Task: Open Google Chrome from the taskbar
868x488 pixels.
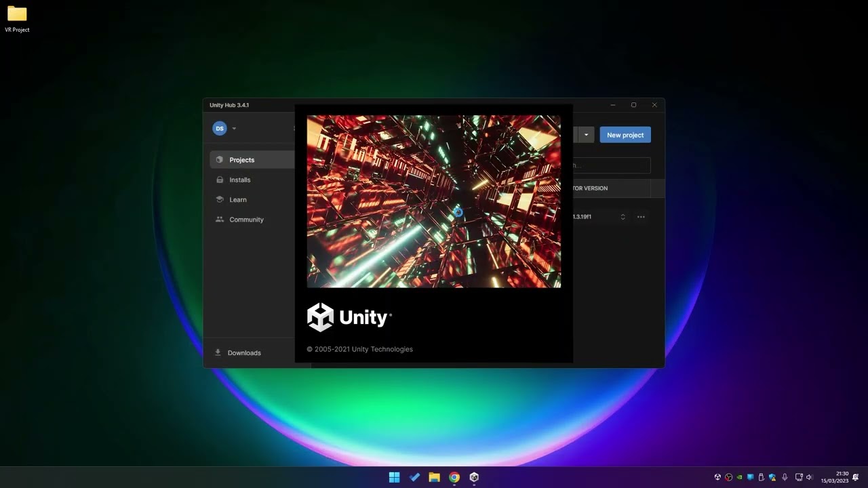Action: click(x=454, y=477)
